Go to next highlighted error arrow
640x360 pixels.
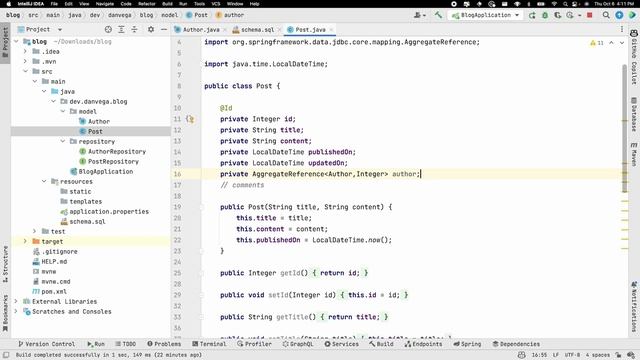pos(622,42)
